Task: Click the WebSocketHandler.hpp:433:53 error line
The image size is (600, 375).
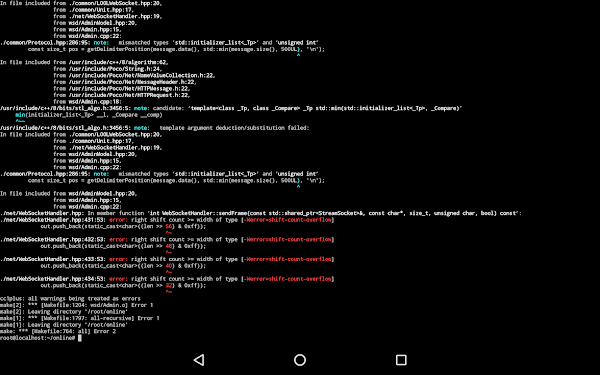Action: (167, 259)
